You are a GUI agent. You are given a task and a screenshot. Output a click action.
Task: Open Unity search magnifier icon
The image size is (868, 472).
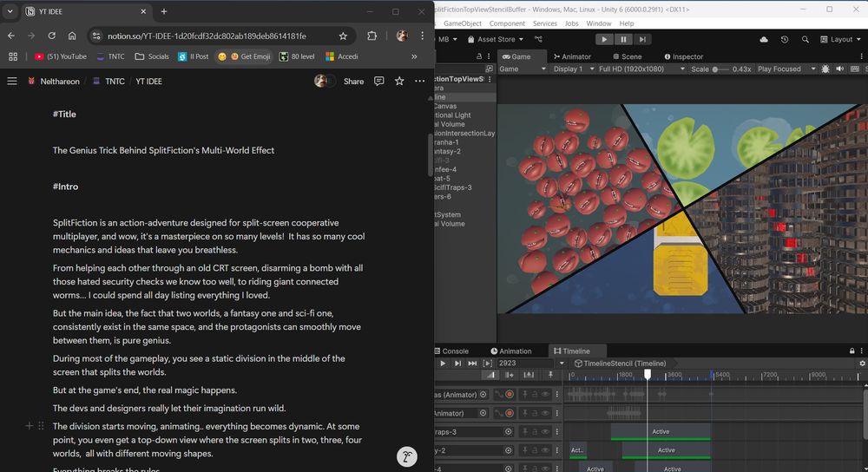805,39
